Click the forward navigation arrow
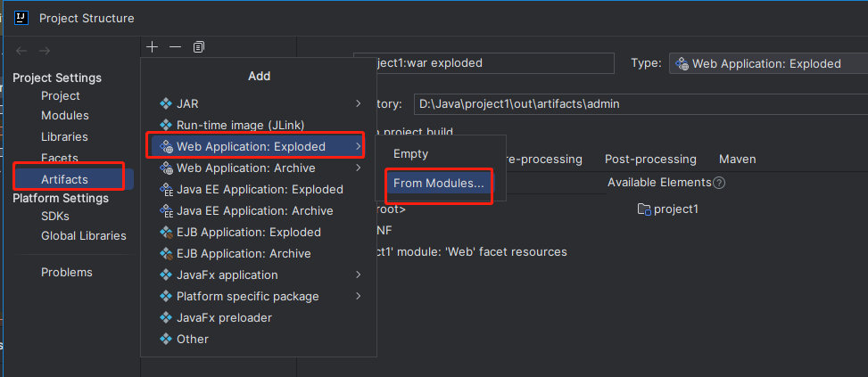The height and width of the screenshot is (377, 868). point(45,51)
